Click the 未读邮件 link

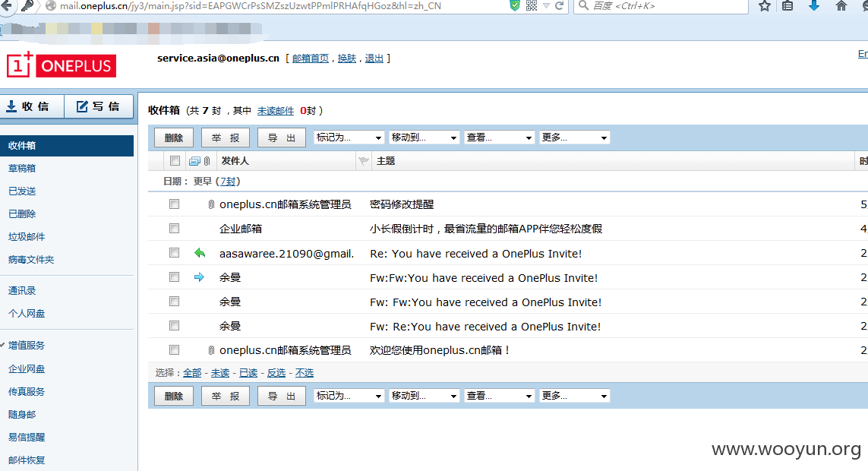click(276, 111)
